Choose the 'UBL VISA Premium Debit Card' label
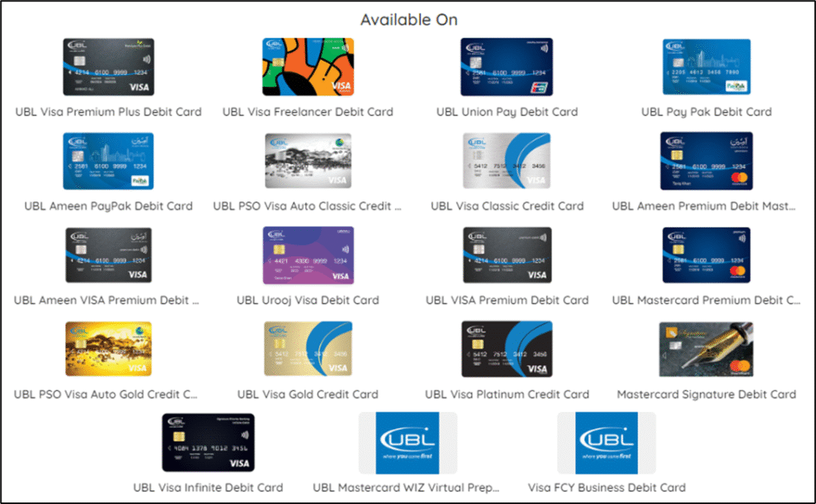 click(507, 300)
